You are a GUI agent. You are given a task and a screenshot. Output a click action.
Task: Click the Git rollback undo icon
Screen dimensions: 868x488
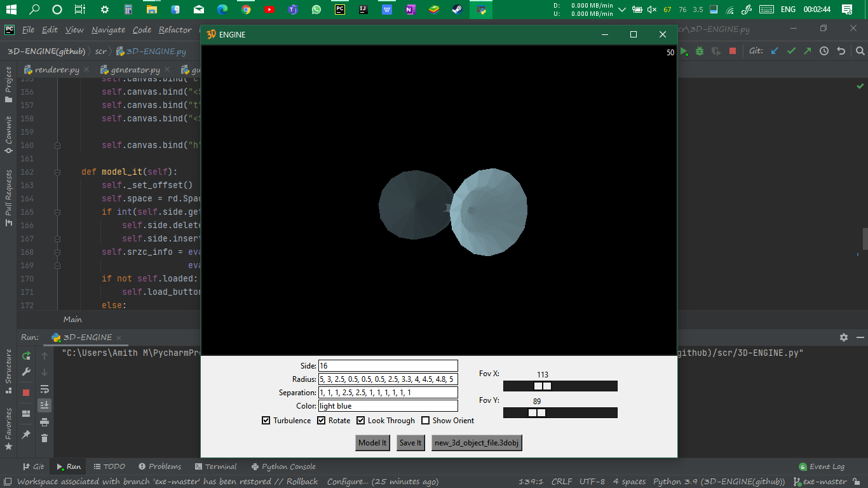pos(841,51)
